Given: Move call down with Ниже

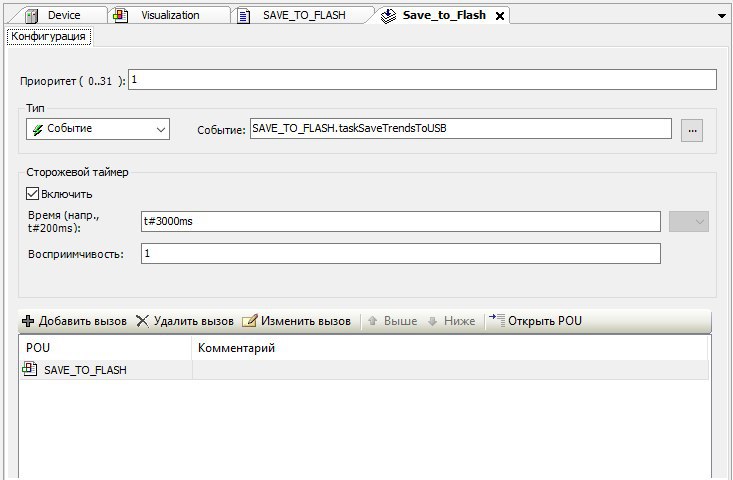Looking at the screenshot, I should [452, 321].
